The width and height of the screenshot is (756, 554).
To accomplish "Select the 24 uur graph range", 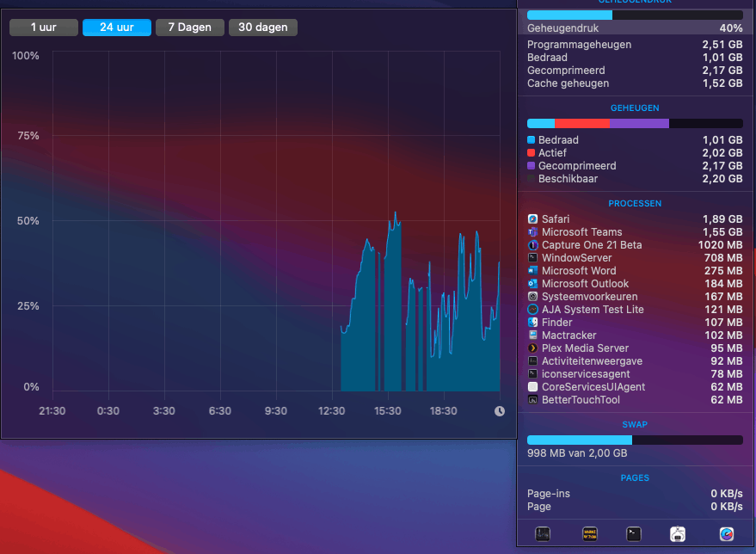I will tap(117, 28).
